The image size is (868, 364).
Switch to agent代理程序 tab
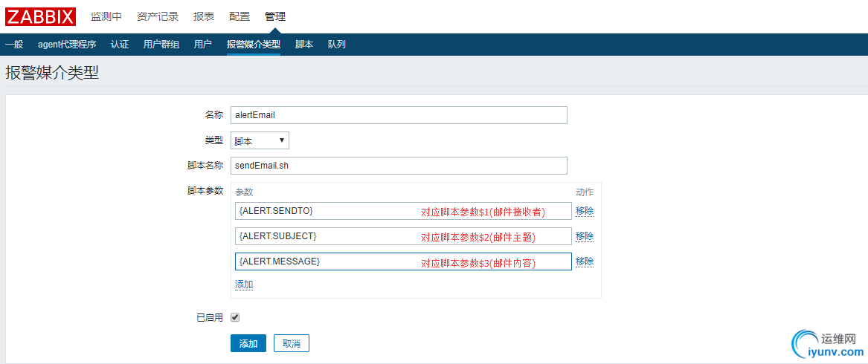pos(67,45)
